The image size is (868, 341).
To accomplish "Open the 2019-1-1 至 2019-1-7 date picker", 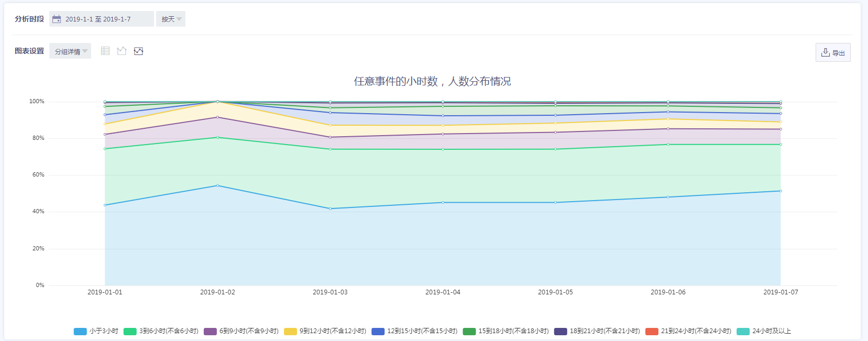I will click(x=102, y=19).
